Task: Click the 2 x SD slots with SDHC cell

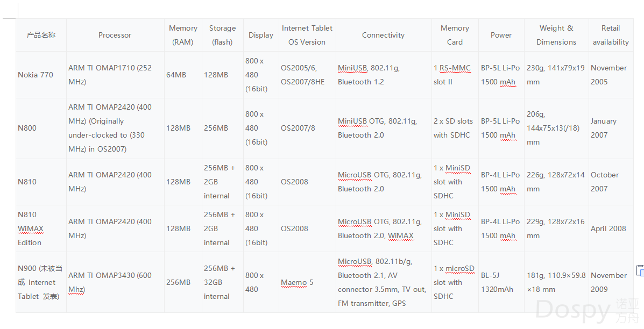Action: point(455,128)
